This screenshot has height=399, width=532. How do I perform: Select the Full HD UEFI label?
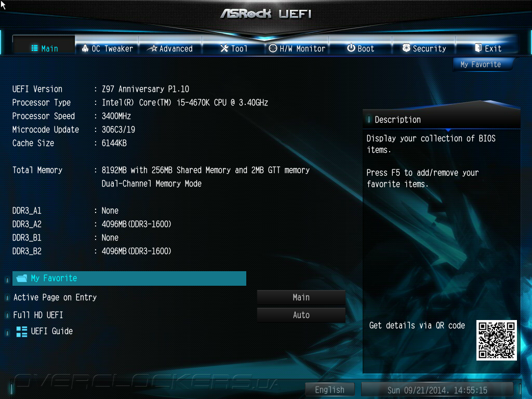pos(38,315)
